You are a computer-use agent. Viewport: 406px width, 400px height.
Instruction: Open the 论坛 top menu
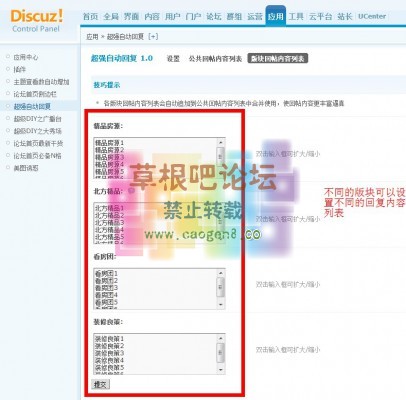pos(214,16)
